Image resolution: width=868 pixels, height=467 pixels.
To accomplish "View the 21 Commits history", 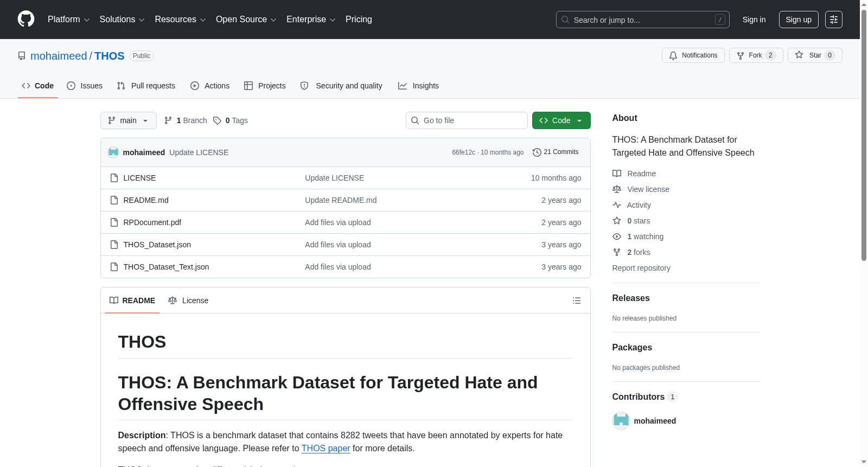I will click(556, 152).
